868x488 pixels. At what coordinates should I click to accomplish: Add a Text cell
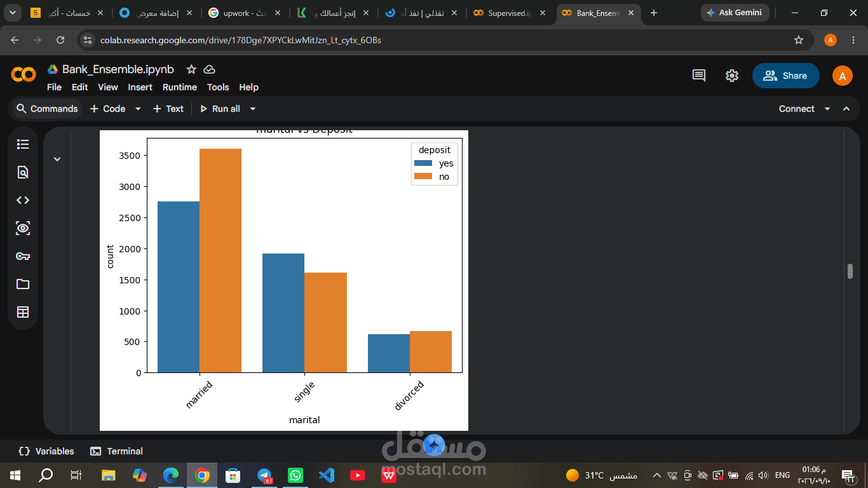(168, 109)
